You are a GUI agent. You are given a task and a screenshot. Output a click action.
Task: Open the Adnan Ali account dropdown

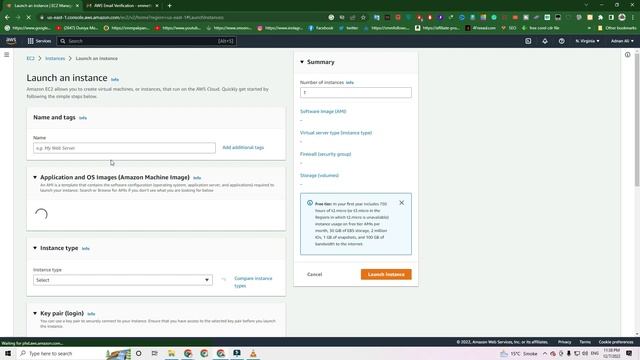[x=622, y=41]
